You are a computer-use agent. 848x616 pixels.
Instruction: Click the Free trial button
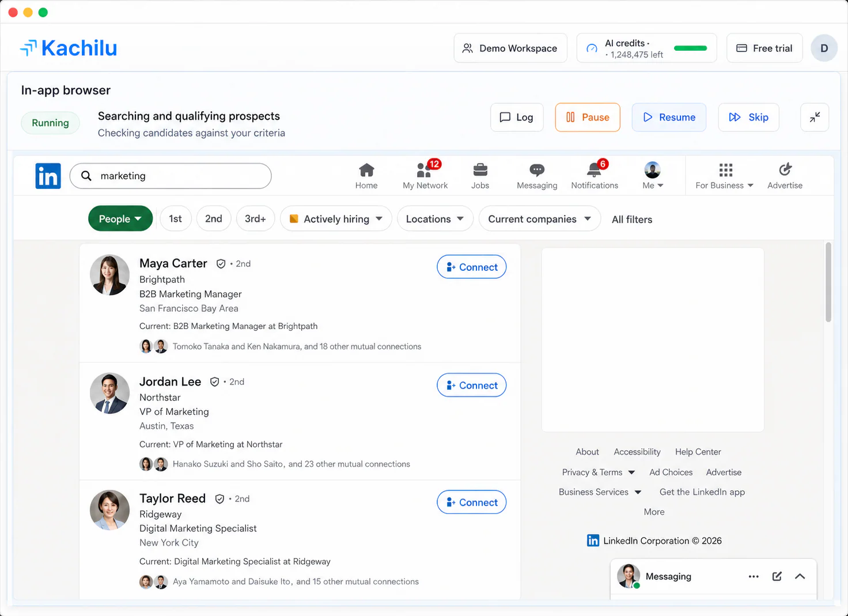point(764,48)
